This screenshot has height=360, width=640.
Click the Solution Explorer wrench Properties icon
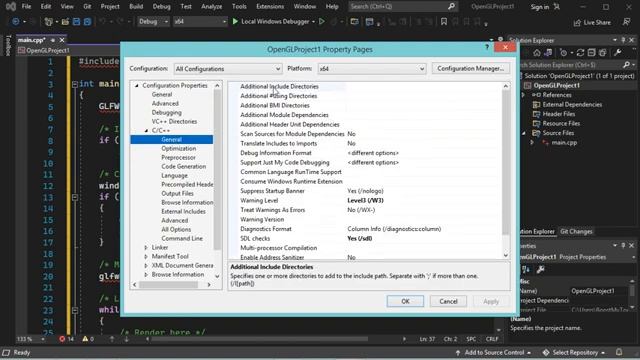pyautogui.click(x=618, y=53)
